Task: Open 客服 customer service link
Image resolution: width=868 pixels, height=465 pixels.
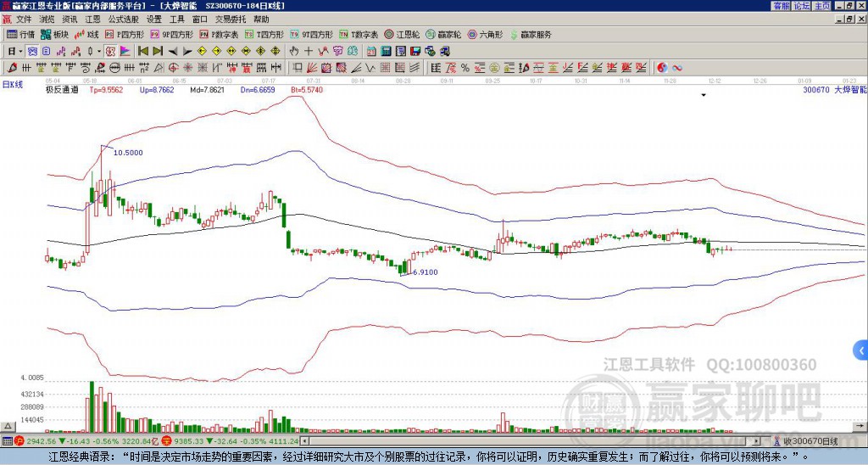Action: (781, 6)
